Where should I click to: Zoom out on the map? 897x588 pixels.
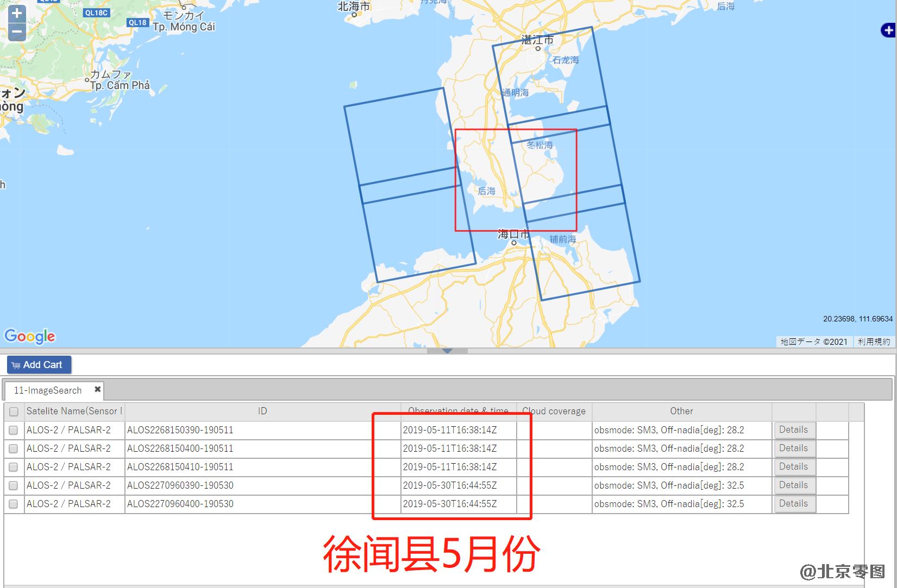coord(17,31)
